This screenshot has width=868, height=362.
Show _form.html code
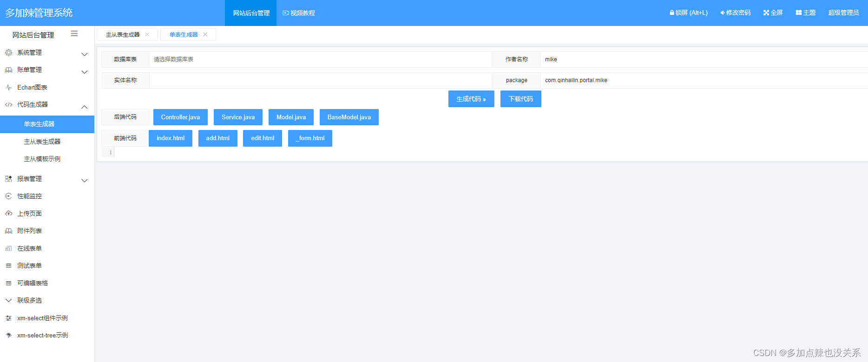310,138
